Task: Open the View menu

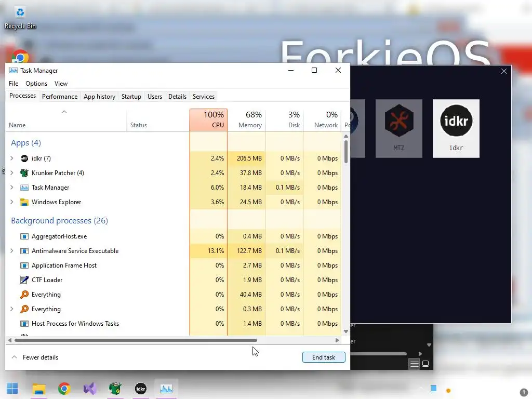Action: point(61,84)
